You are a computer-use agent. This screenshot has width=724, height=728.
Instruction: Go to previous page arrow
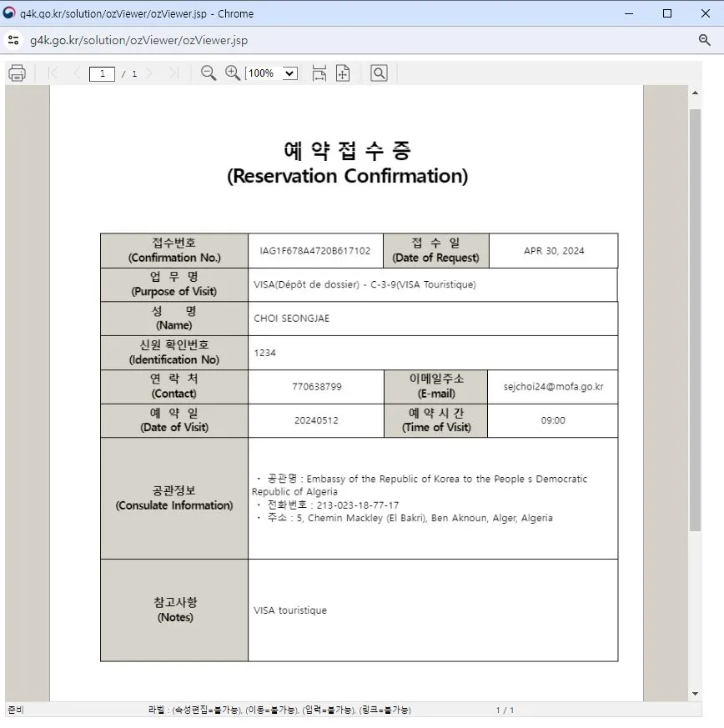[x=77, y=73]
